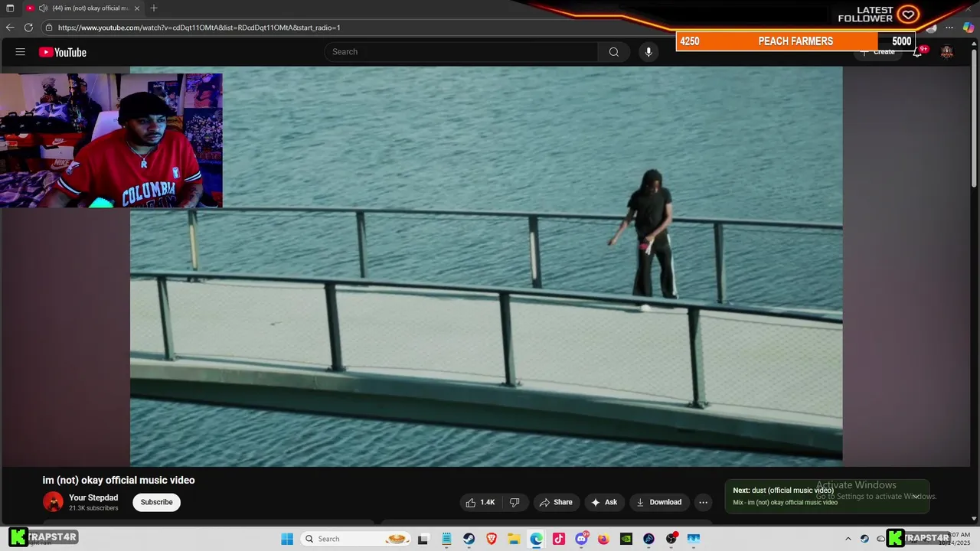Reload the page with refresh icon
This screenshot has height=551, width=980.
(x=28, y=28)
